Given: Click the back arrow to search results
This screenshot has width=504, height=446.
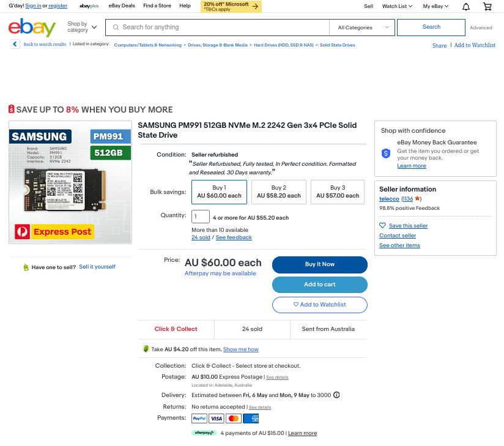Looking at the screenshot, I should point(15,44).
